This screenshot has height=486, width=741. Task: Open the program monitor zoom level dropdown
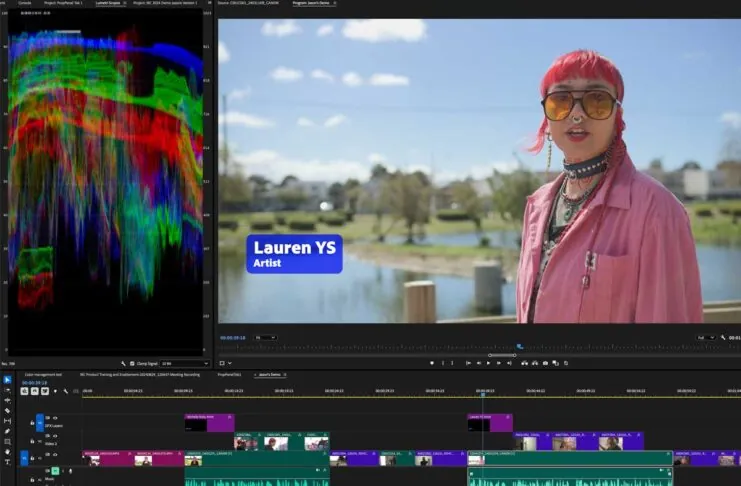(265, 338)
